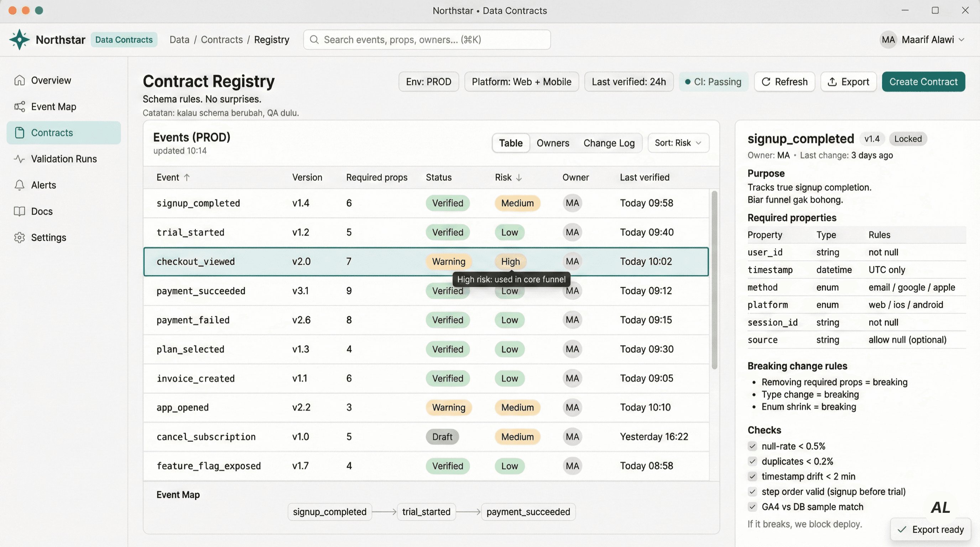Click the Refresh circular arrow icon
This screenshot has width=980, height=547.
point(766,82)
